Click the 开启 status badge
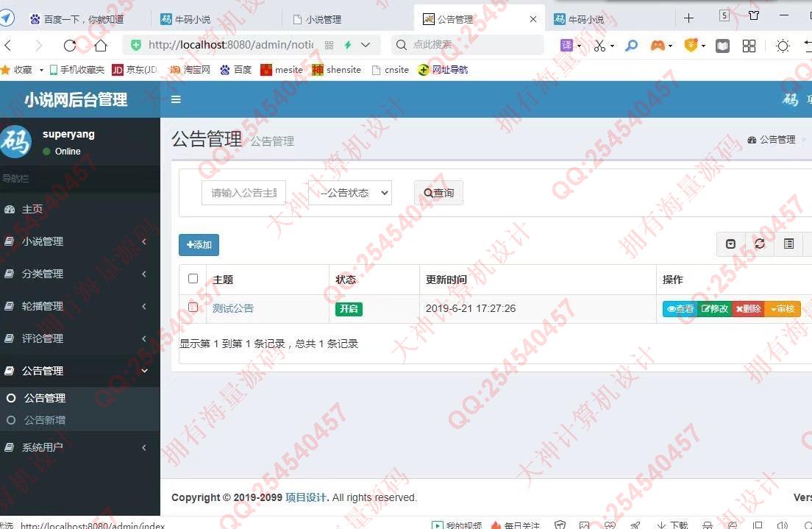 (349, 309)
